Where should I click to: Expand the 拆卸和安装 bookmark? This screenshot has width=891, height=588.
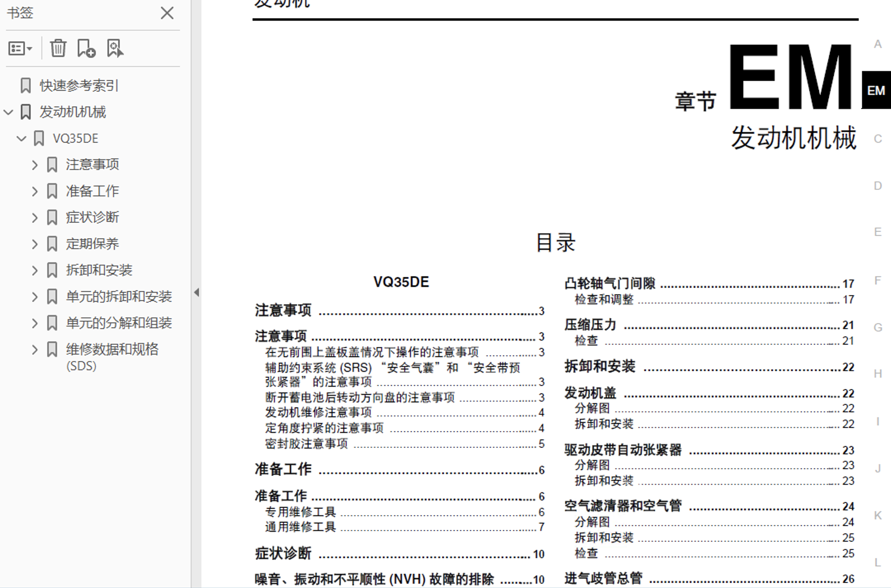(x=35, y=270)
